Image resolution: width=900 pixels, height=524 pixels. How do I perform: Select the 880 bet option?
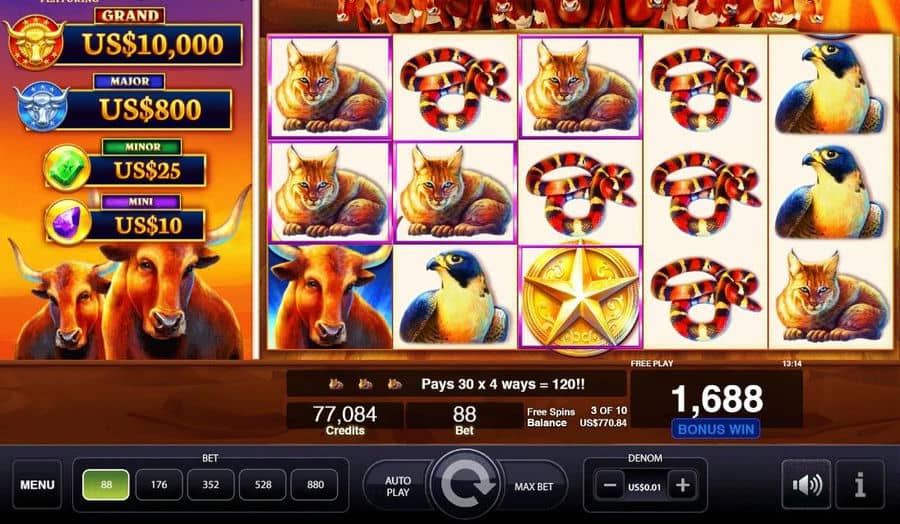315,484
